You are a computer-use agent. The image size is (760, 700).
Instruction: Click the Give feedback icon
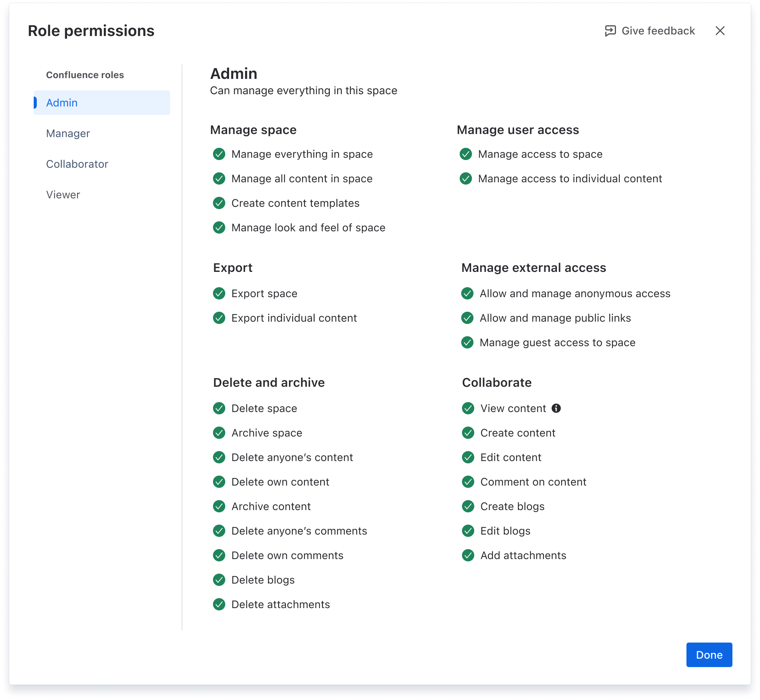[611, 31]
